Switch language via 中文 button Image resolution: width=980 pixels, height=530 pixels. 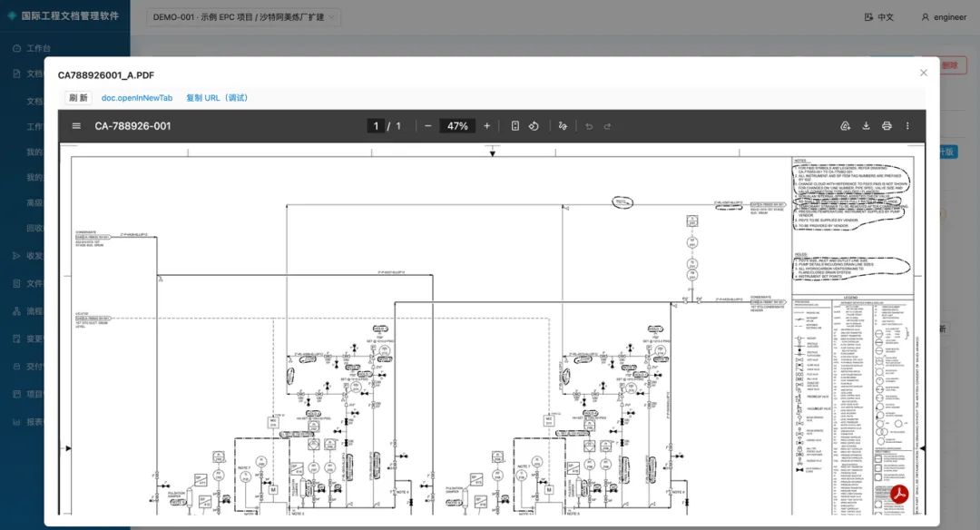[878, 17]
